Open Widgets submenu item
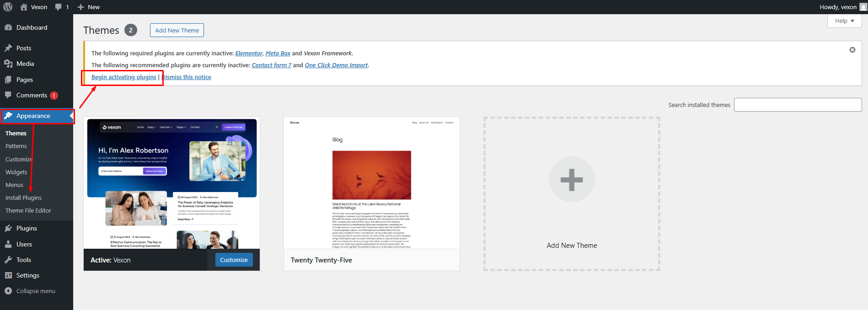This screenshot has width=868, height=310. (16, 172)
